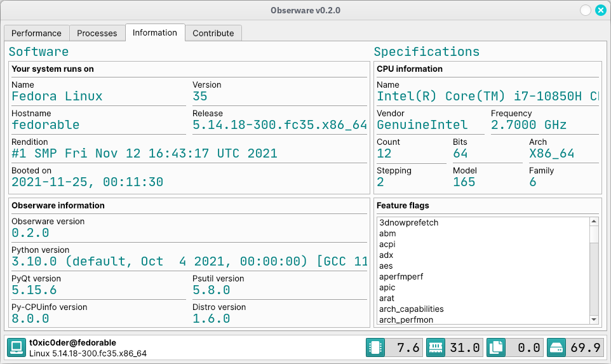Click the computer icon in status bar

(17, 347)
